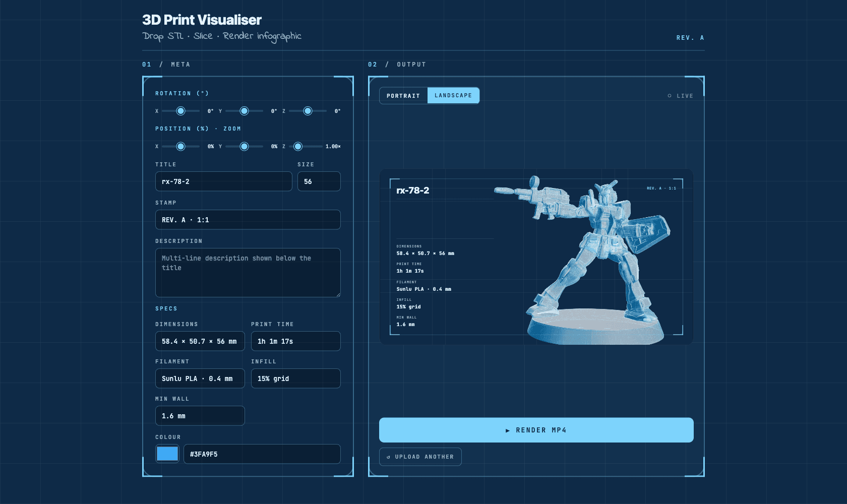The height and width of the screenshot is (504, 847).
Task: Click the multi-line Description textarea
Action: 248,273
